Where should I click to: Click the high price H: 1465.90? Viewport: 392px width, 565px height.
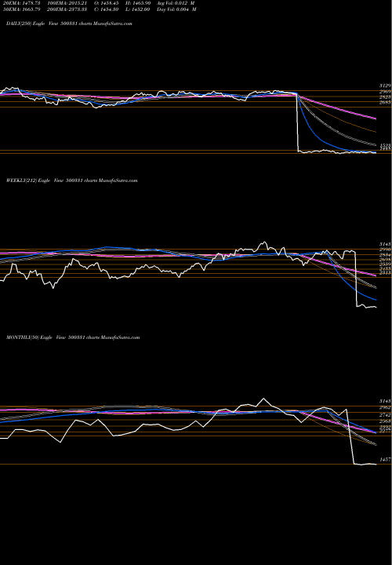click(x=139, y=3)
